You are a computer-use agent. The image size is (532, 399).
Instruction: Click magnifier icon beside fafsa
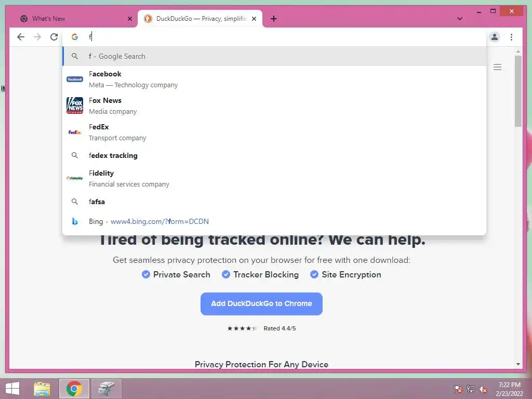tap(75, 202)
